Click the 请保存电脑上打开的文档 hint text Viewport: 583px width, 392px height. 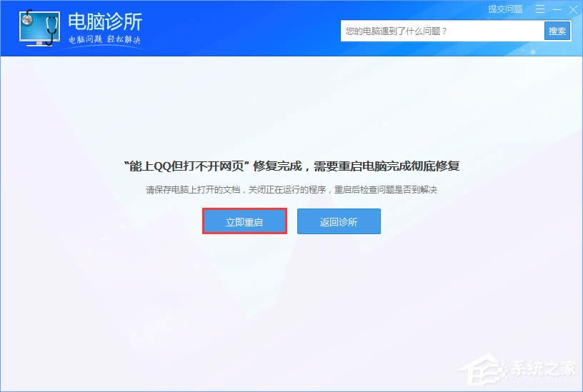(291, 190)
